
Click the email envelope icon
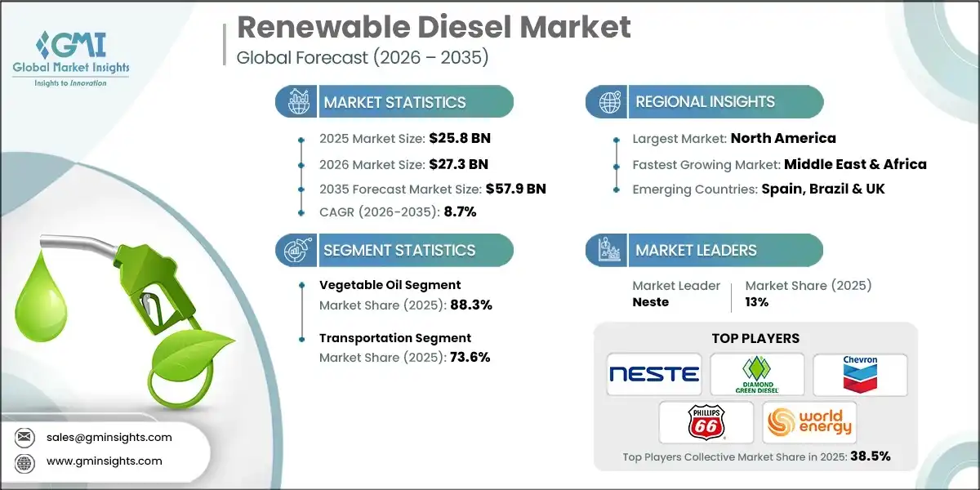pyautogui.click(x=23, y=437)
